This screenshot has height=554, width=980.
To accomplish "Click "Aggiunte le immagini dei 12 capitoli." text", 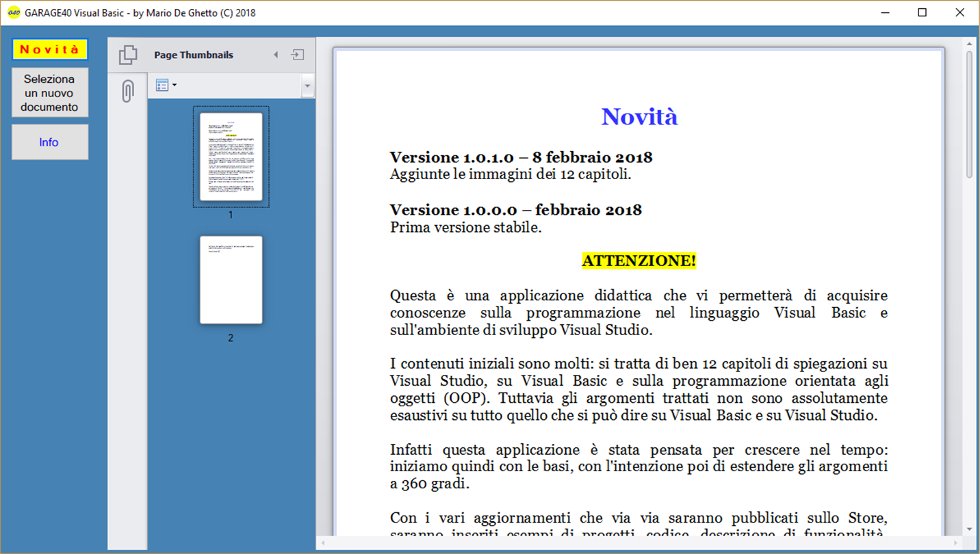I will click(x=511, y=174).
